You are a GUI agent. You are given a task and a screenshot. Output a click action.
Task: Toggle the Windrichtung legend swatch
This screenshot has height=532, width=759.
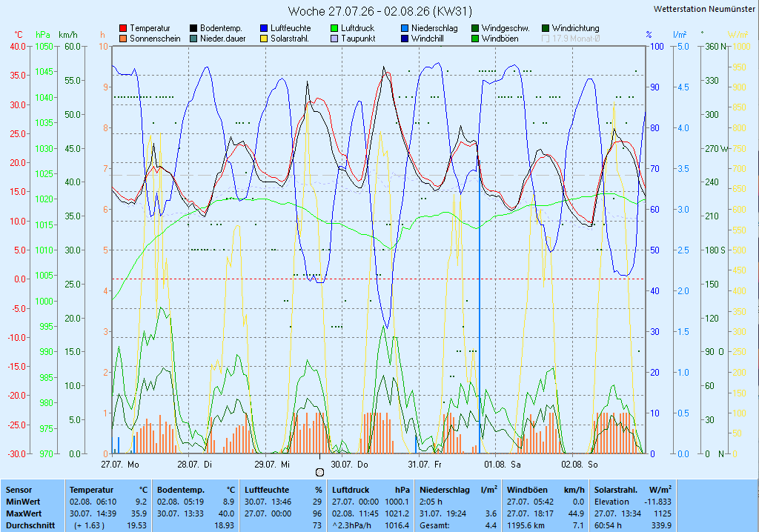point(546,29)
